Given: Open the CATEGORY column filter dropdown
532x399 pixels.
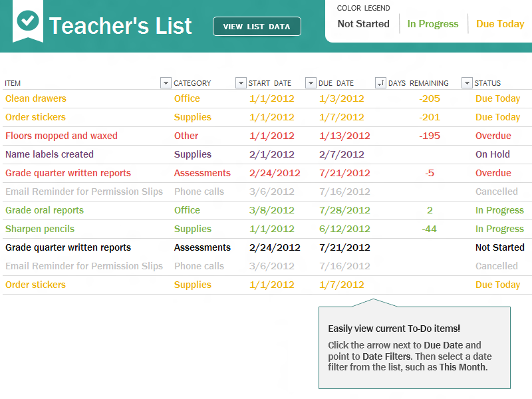Looking at the screenshot, I should pos(241,82).
